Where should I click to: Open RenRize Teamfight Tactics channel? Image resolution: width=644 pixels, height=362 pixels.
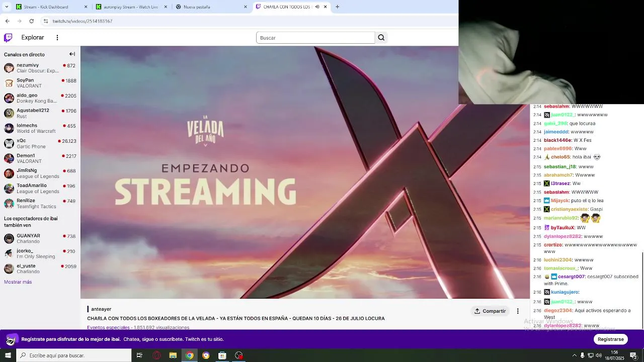pos(40,204)
